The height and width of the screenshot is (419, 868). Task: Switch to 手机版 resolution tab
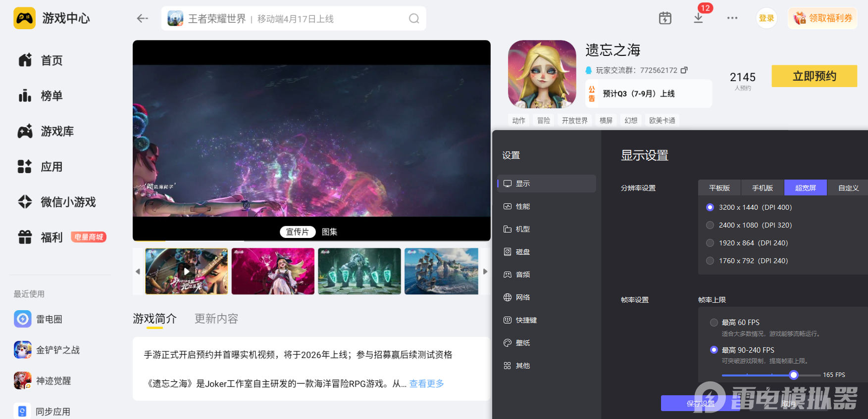pyautogui.click(x=763, y=188)
